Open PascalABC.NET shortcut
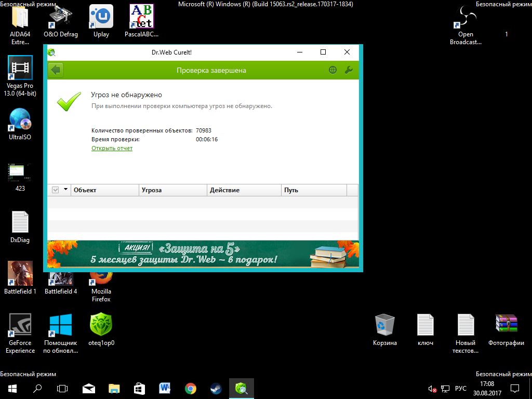This screenshot has height=399, width=532. tap(141, 21)
